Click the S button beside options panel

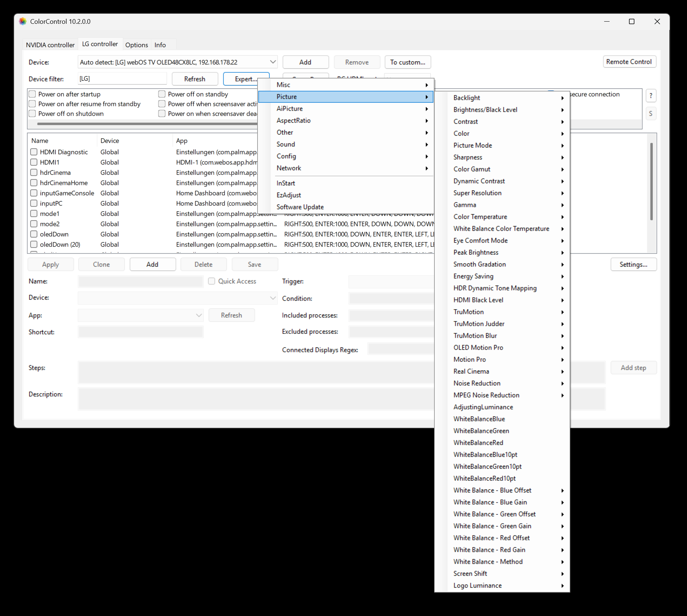click(x=651, y=114)
